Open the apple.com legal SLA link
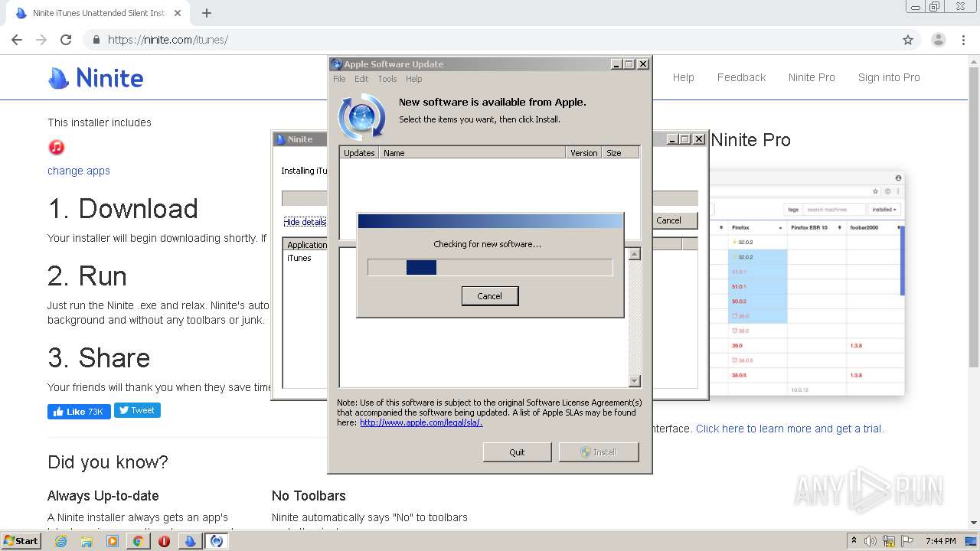This screenshot has width=980, height=551. click(x=421, y=422)
